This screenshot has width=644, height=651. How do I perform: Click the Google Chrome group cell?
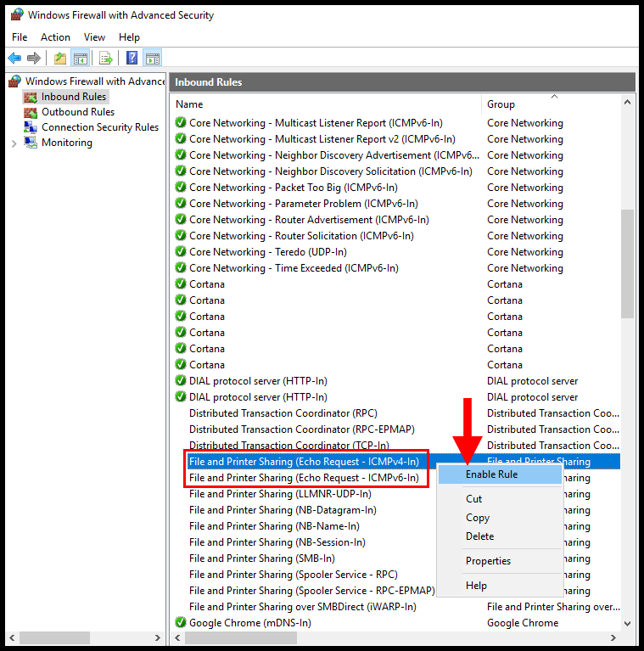tap(523, 623)
